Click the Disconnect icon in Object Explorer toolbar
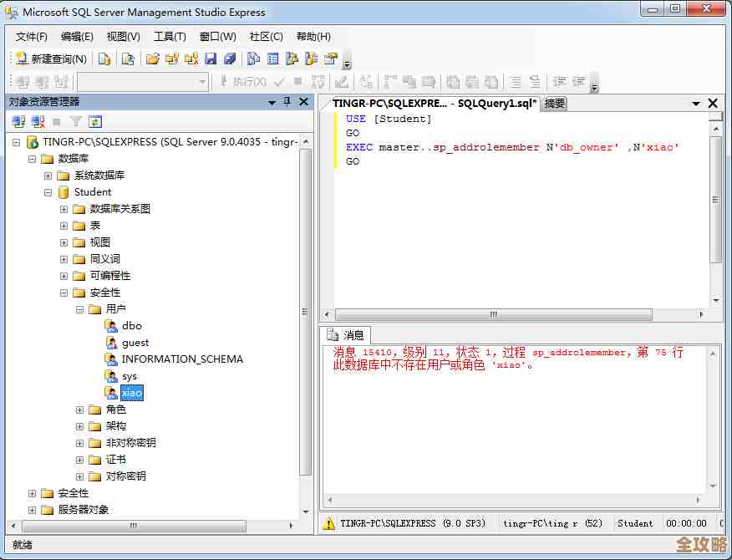Viewport: 732px width, 560px height. point(38,122)
